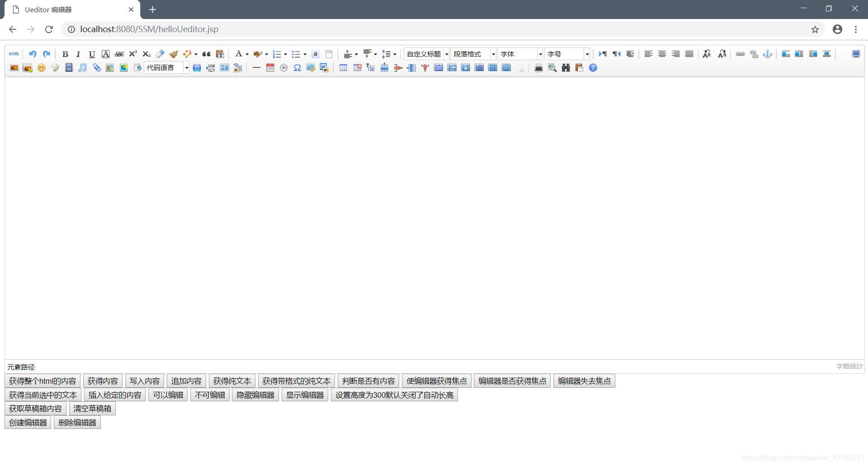Click the 判断是否有内容 button
Viewport: 868px width, 466px height.
click(368, 381)
